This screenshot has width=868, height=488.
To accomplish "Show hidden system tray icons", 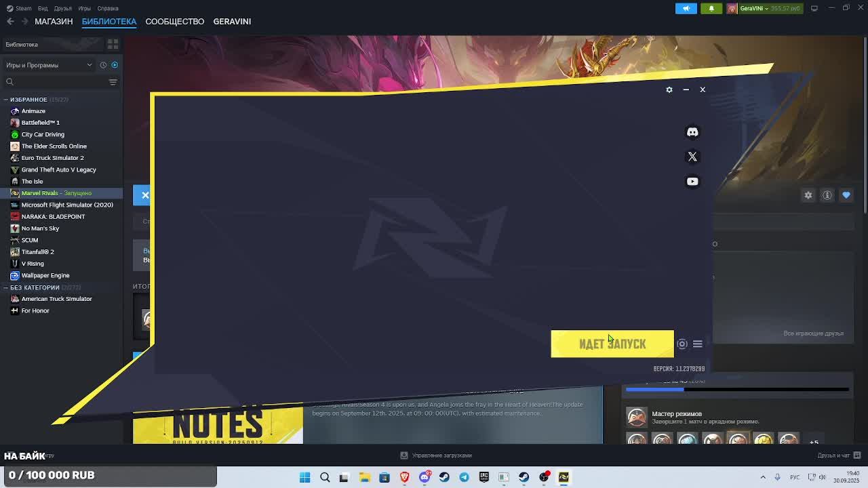I will click(763, 477).
